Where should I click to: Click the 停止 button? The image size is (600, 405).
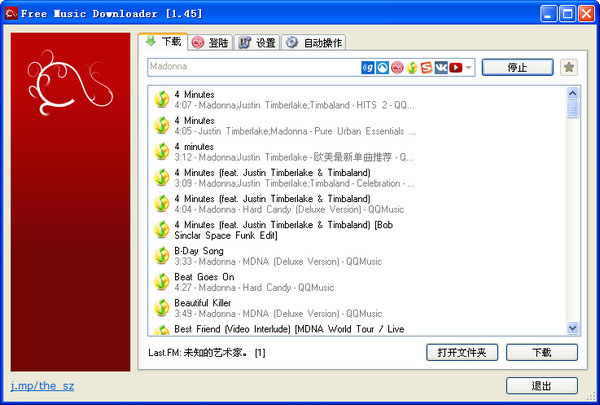click(517, 67)
